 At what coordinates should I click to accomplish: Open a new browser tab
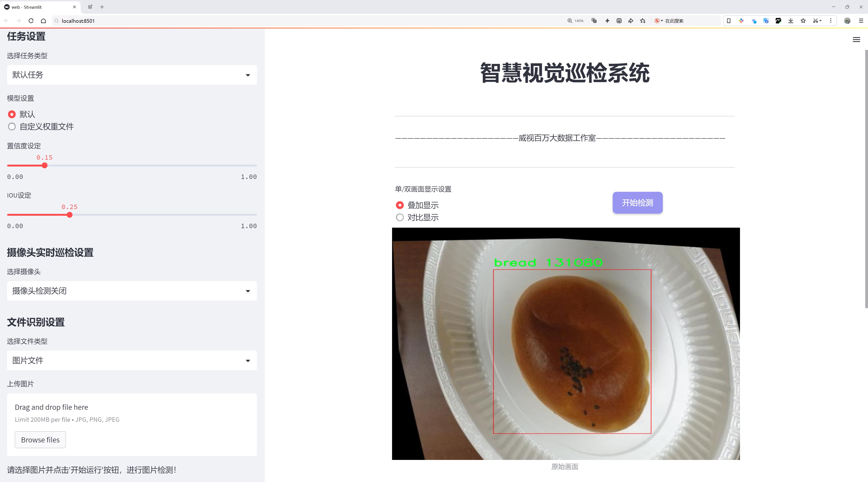coord(102,7)
